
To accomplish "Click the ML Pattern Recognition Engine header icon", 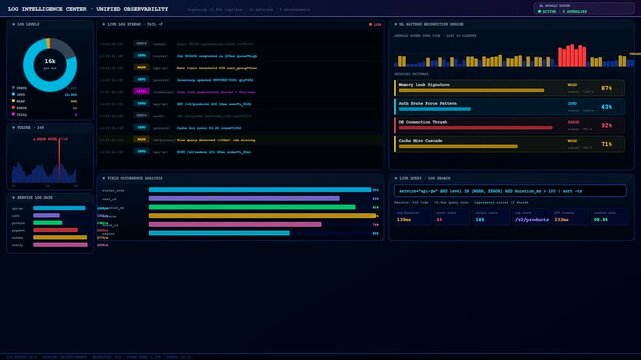I will [x=396, y=25].
